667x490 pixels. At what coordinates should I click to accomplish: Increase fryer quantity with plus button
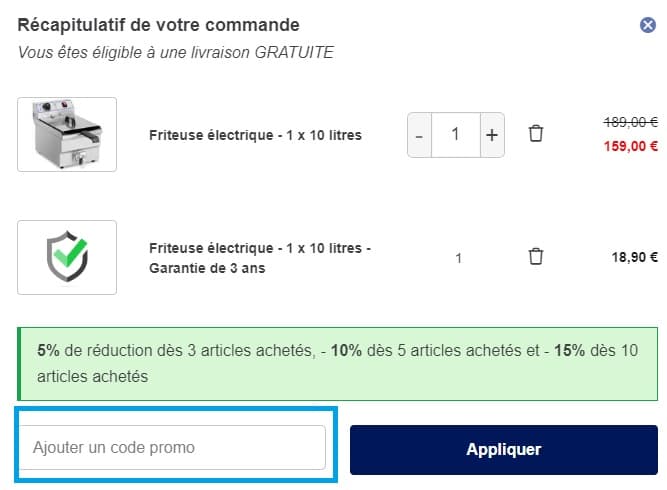click(491, 135)
